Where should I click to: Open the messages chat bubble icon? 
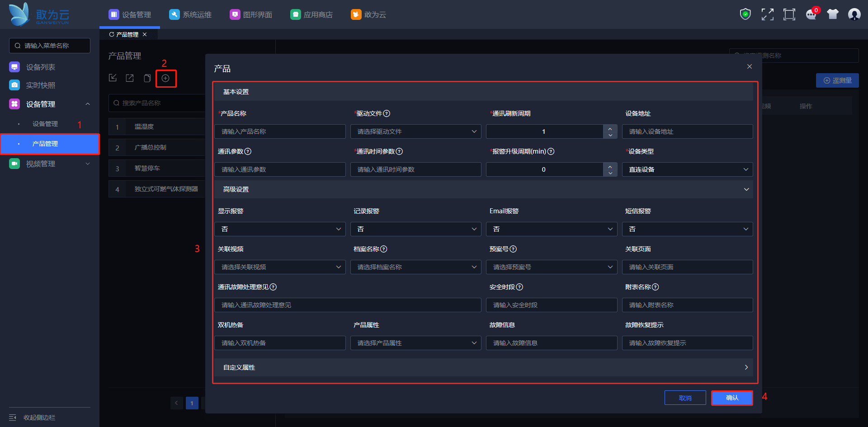point(811,14)
